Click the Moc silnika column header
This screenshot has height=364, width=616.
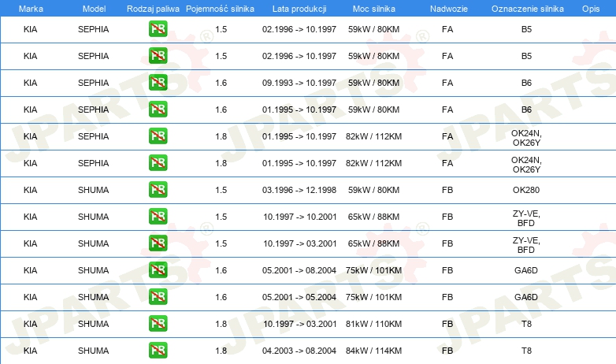374,9
